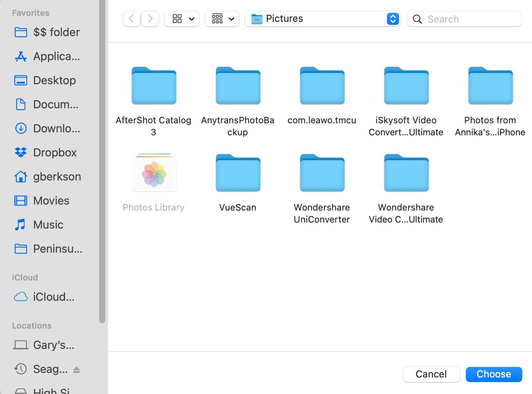532x394 pixels.
Task: Select iCloud Drive in the sidebar
Action: pyautogui.click(x=44, y=297)
